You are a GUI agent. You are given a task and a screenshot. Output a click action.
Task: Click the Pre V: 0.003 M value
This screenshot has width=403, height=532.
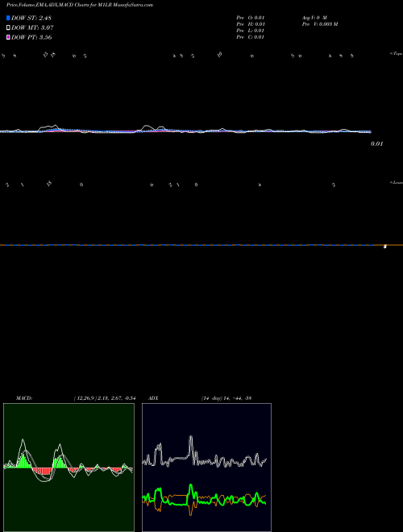[320, 24]
